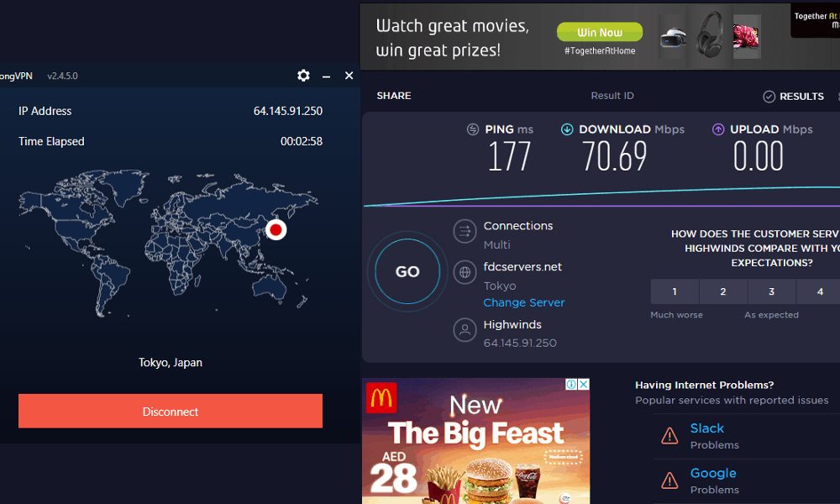Screen dimensions: 840x504
Task: Click the Tokyo, Japan location label
Action: click(171, 363)
